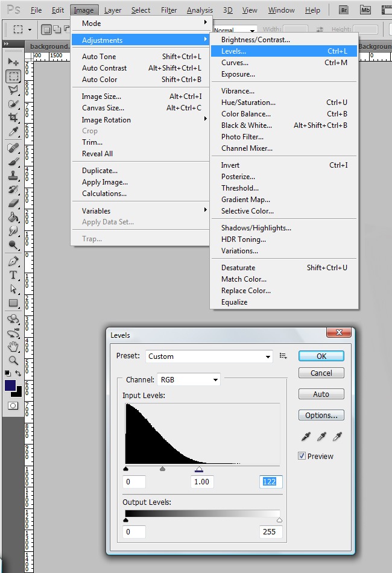Launch Bridge with the Br button
This screenshot has height=573, width=392.
344,10
